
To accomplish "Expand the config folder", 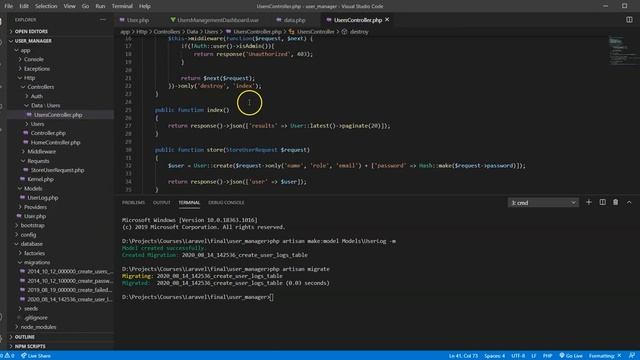I will [28, 235].
